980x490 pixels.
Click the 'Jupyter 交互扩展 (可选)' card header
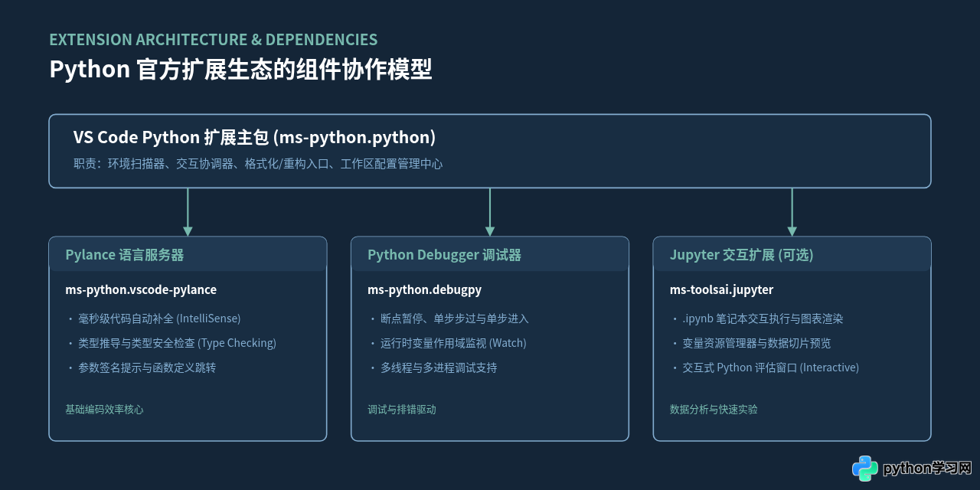pos(792,255)
